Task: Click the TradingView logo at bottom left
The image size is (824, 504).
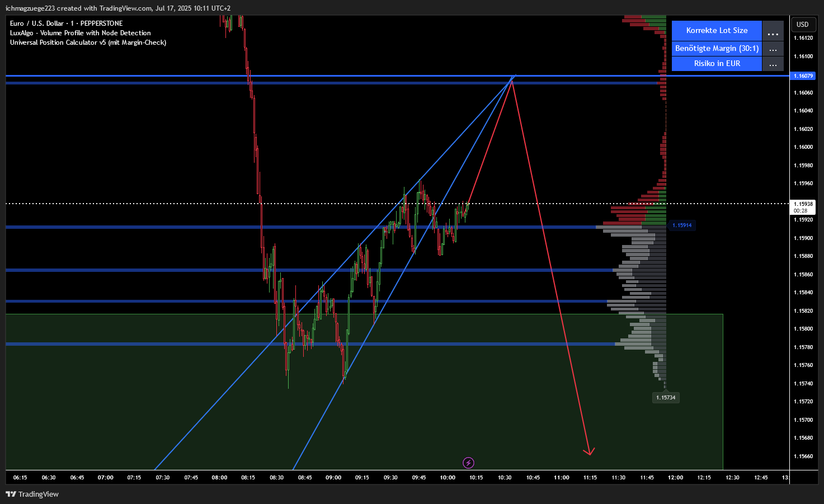Action: pyautogui.click(x=32, y=494)
